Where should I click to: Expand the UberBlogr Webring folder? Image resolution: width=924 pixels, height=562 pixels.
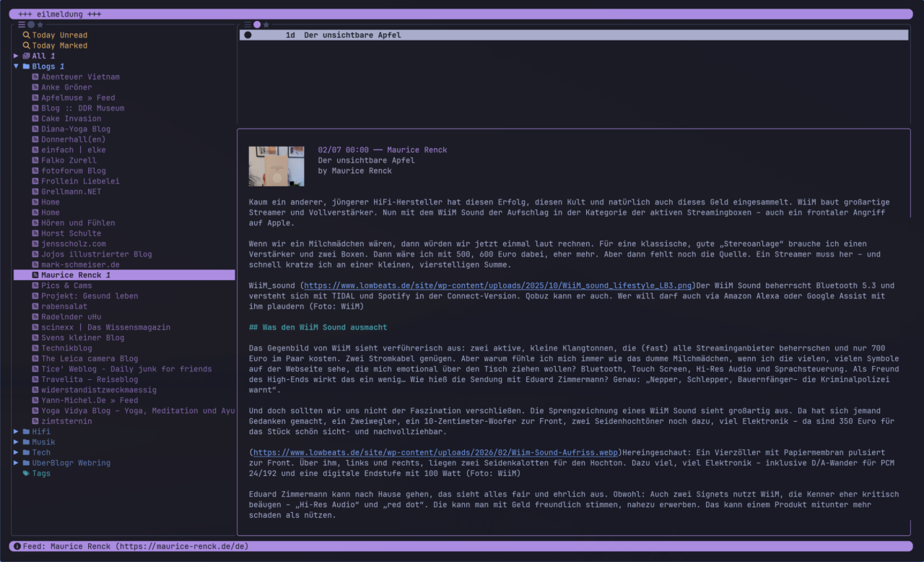tap(17, 463)
